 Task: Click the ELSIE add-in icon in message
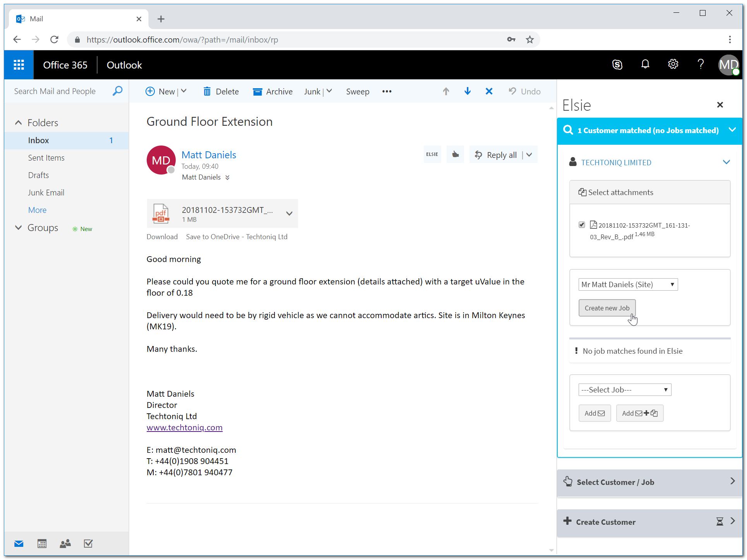432,154
